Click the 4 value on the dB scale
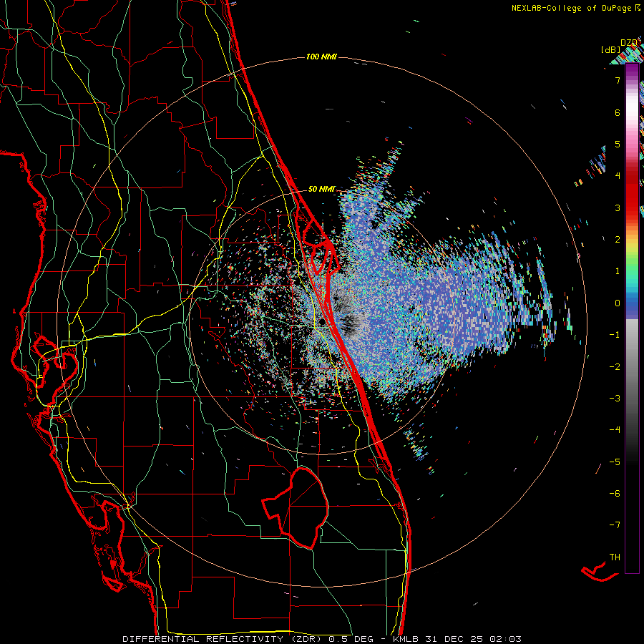The width and height of the screenshot is (644, 644). click(x=618, y=176)
